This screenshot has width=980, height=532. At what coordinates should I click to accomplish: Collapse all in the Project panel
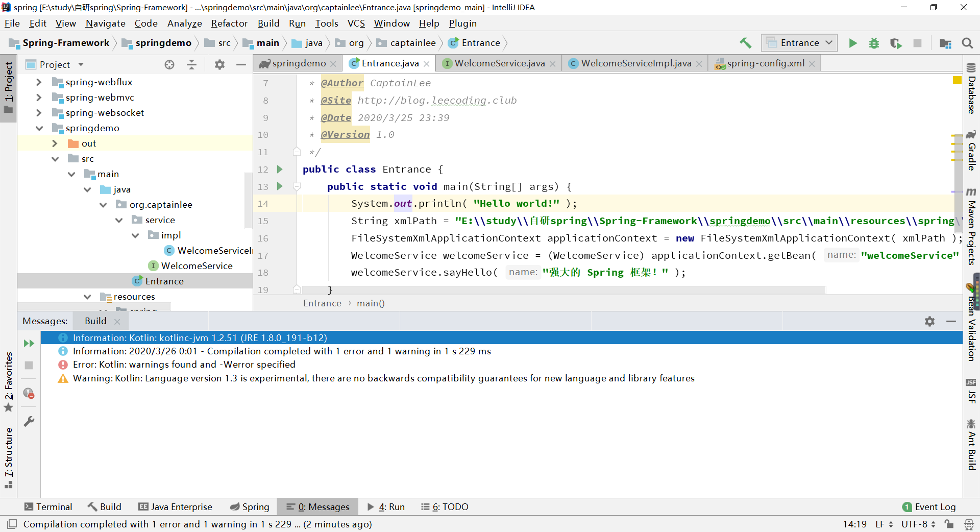[191, 64]
